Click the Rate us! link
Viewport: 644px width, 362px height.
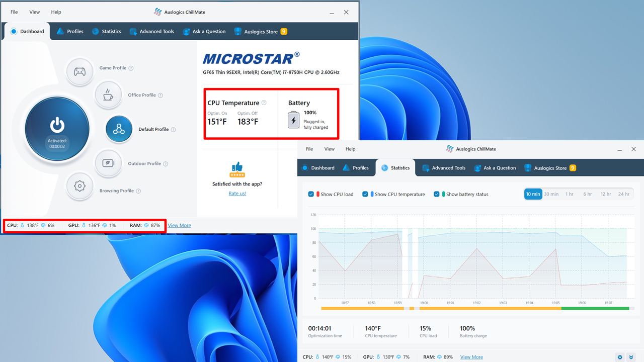coord(237,193)
